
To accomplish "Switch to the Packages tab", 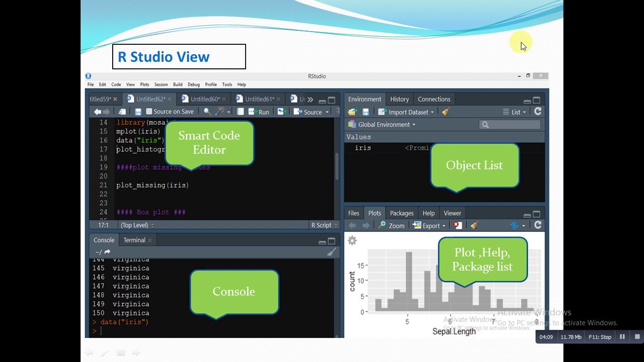I will coord(401,213).
